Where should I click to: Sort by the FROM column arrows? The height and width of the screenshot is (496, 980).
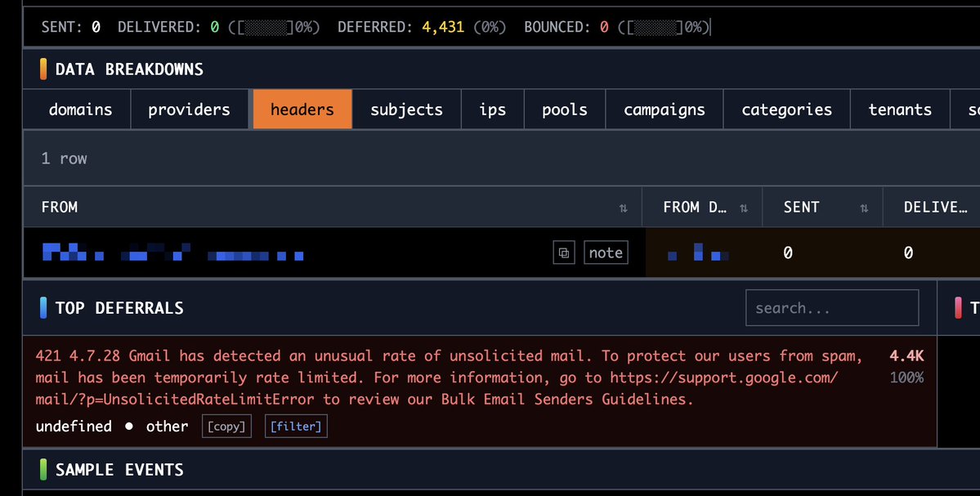coord(623,208)
